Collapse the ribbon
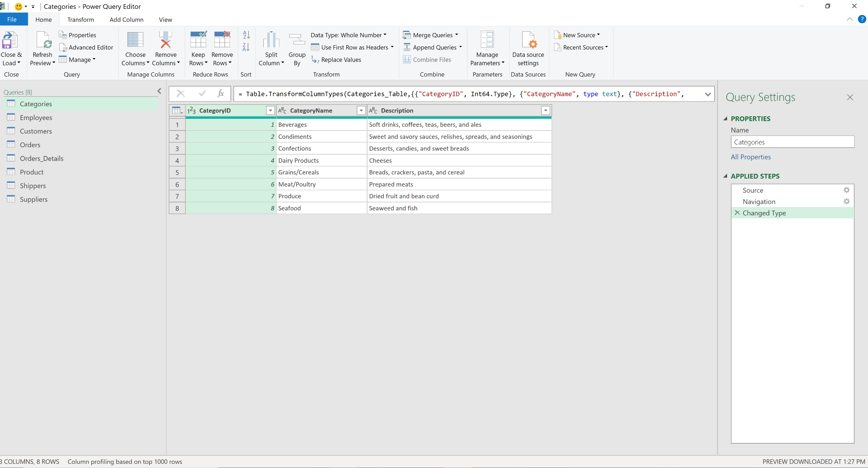 point(850,19)
